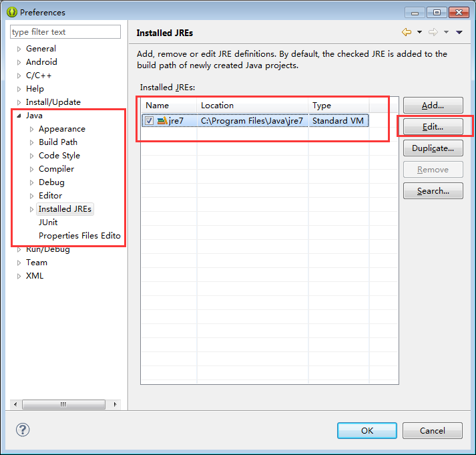Sort table by Name column header

tap(169, 106)
